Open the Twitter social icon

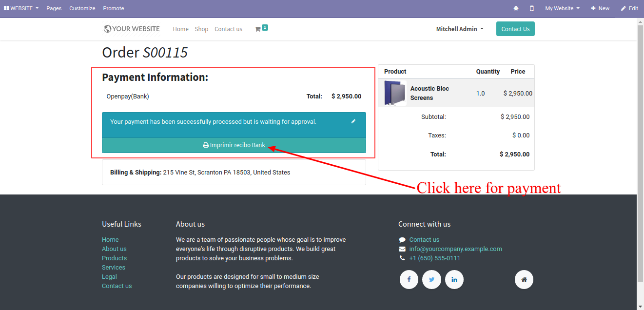(x=431, y=279)
